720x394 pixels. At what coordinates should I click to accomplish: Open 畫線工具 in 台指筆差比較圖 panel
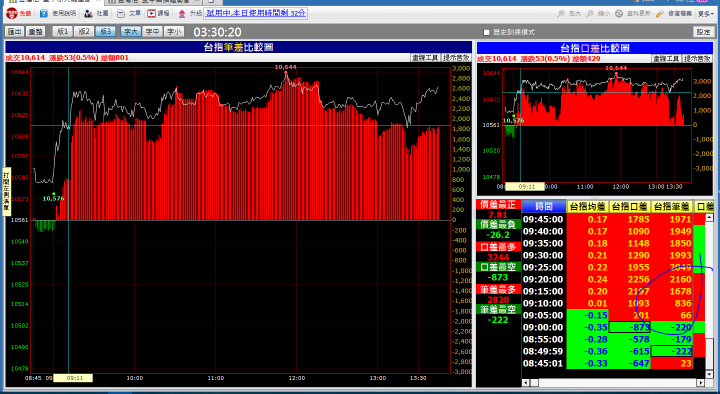pyautogui.click(x=425, y=57)
